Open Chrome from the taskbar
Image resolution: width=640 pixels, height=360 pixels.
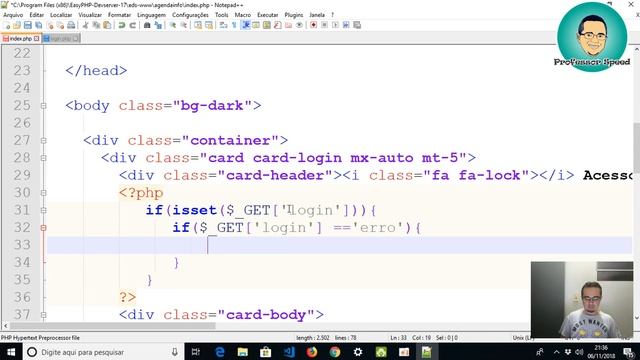point(335,352)
